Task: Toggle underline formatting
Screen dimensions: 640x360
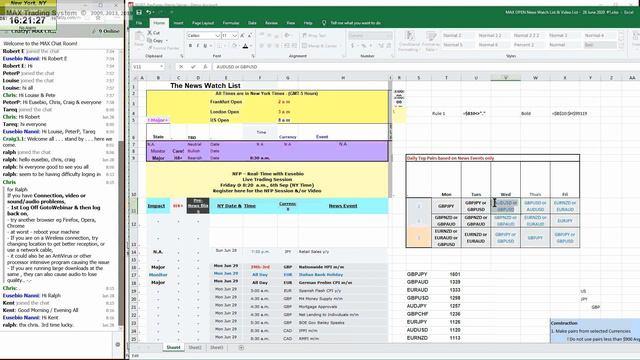Action: point(205,46)
